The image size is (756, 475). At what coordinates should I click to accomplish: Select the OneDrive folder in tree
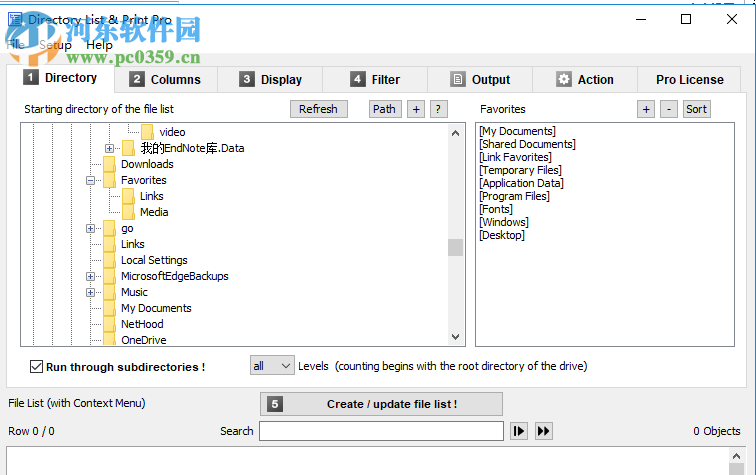[x=144, y=340]
